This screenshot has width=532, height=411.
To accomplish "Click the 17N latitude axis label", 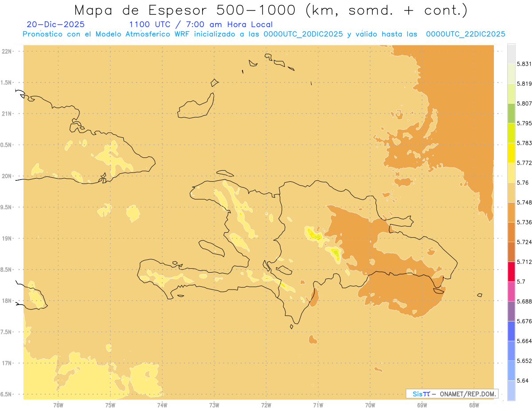I will tap(7, 364).
